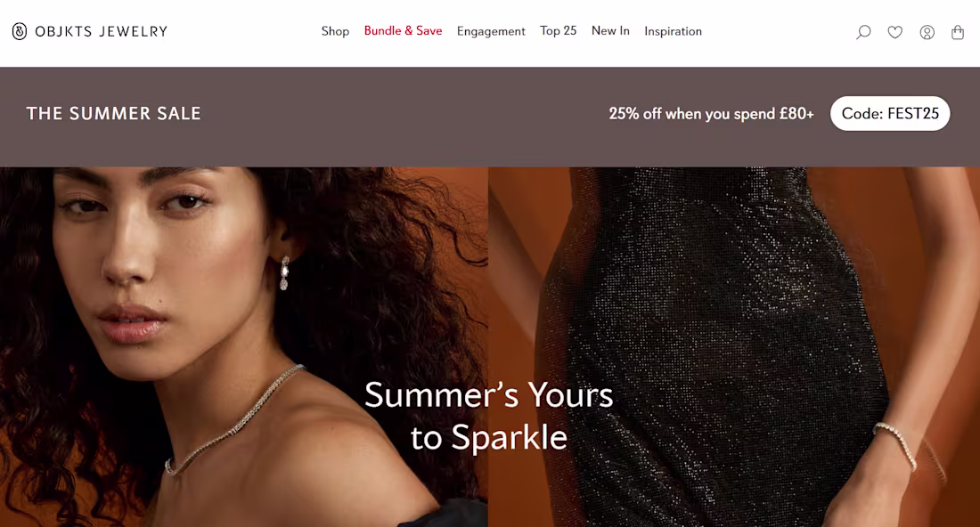Open the Inspiration menu item

point(674,31)
